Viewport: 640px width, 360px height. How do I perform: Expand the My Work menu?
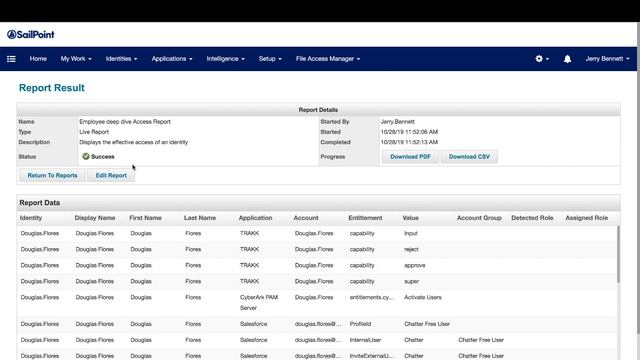(76, 59)
